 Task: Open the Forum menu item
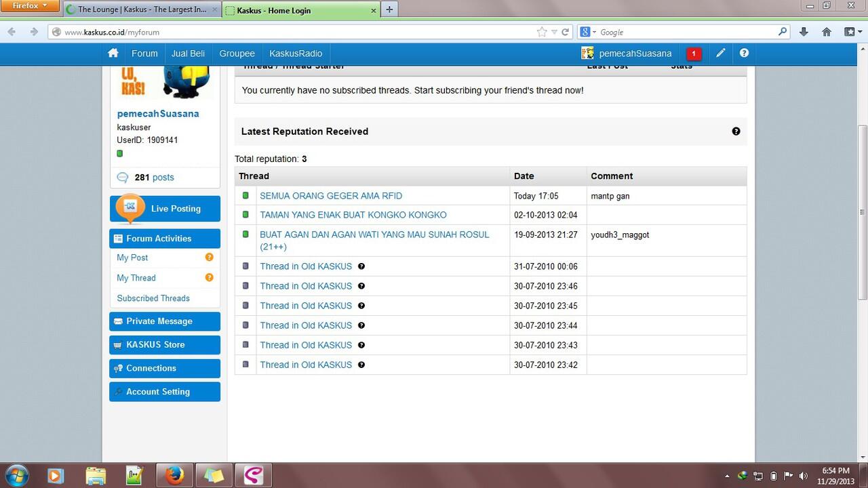click(144, 54)
